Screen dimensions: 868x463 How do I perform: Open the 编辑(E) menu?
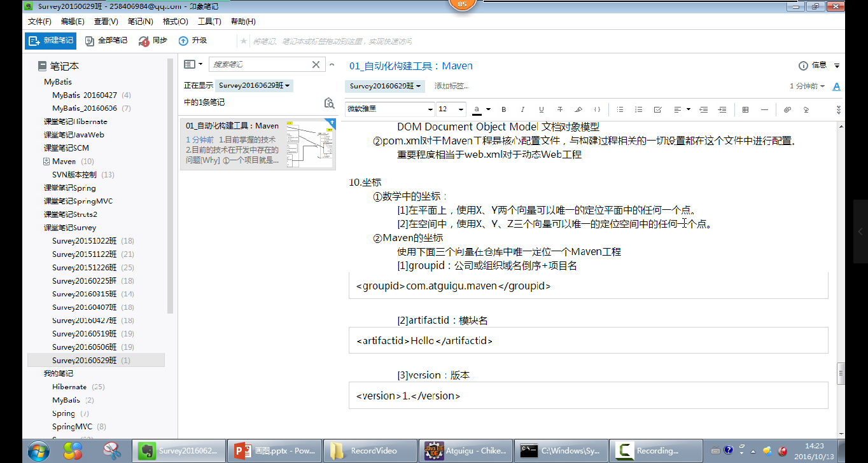point(73,22)
